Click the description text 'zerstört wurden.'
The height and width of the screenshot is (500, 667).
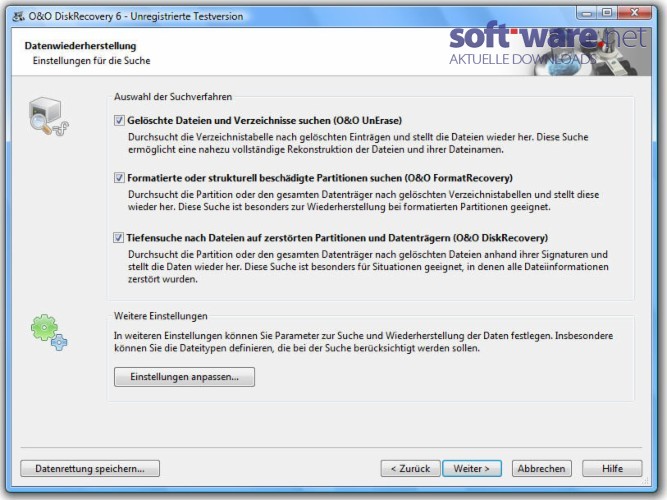163,279
